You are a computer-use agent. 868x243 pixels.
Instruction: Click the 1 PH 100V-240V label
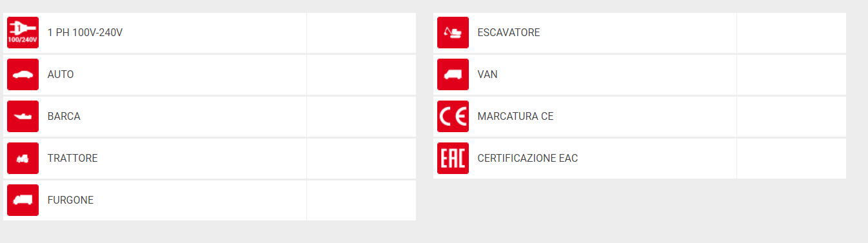85,32
